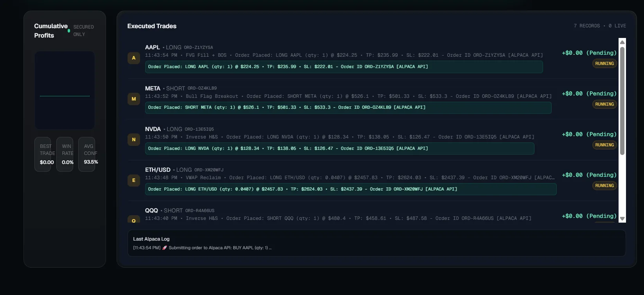
Task: Select the green NVDA order confirmation box
Action: (x=340, y=149)
